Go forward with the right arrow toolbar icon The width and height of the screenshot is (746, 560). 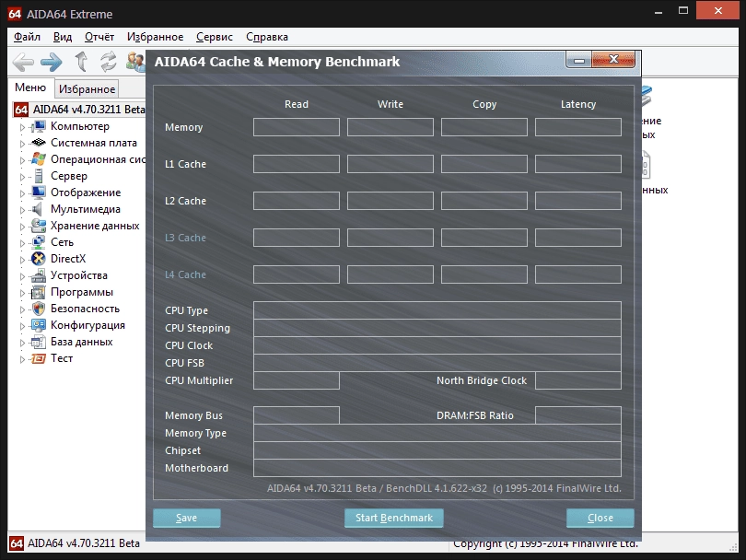click(x=52, y=62)
